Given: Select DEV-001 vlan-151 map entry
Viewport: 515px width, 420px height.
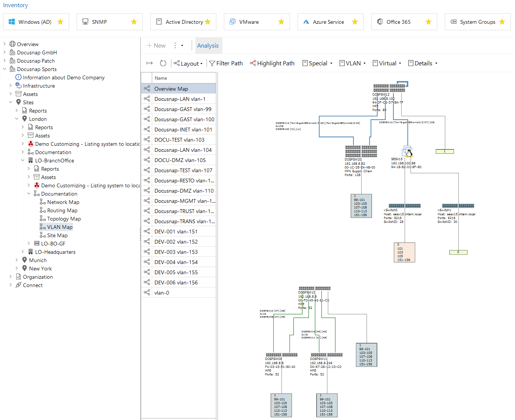Looking at the screenshot, I should pyautogui.click(x=179, y=232).
